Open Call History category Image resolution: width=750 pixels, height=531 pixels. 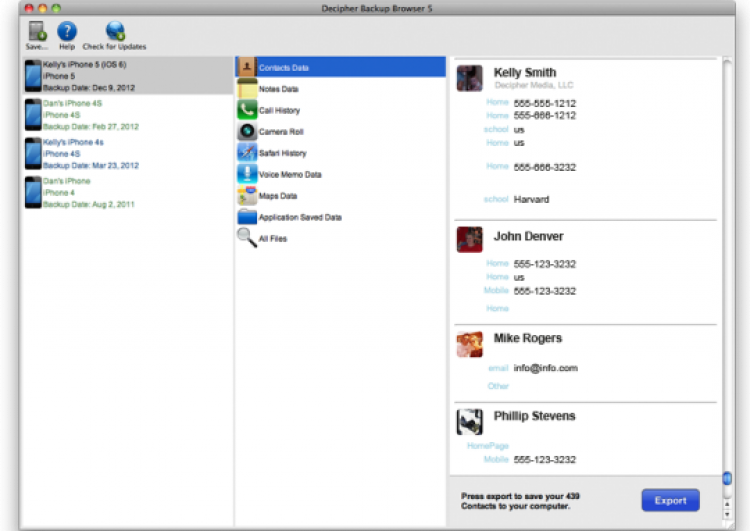pyautogui.click(x=341, y=110)
